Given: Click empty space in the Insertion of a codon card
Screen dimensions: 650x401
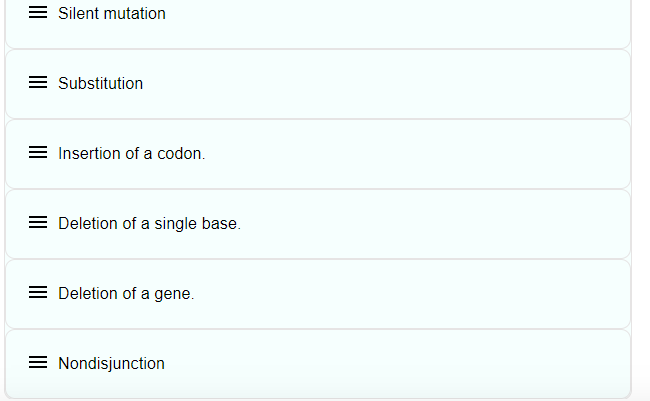Looking at the screenshot, I should tap(450, 154).
